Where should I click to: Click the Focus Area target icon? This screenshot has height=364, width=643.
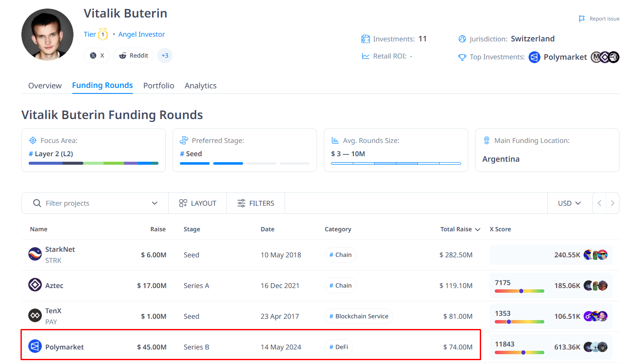coord(33,140)
